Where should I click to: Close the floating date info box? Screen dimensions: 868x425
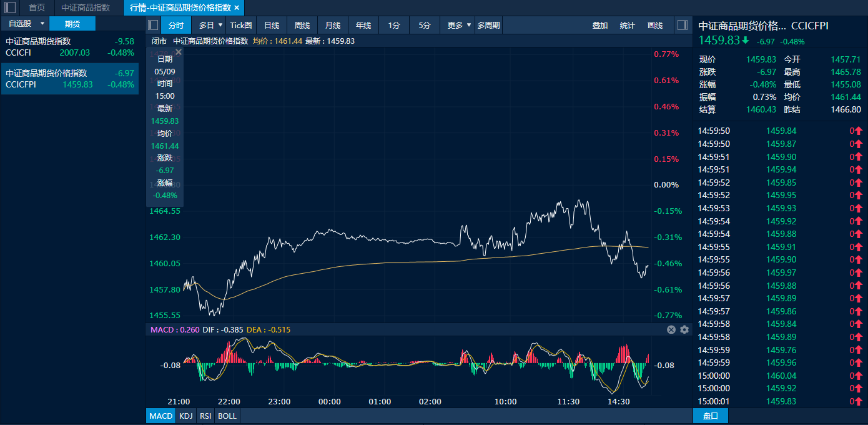click(x=179, y=52)
